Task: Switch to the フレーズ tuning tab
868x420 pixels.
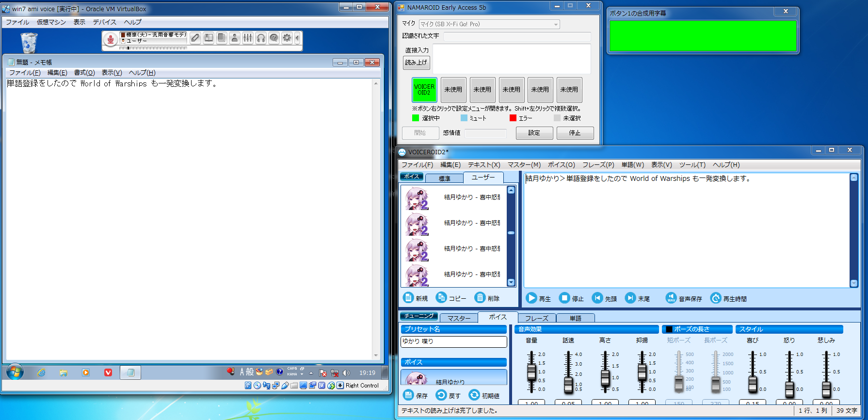Action: click(x=537, y=318)
